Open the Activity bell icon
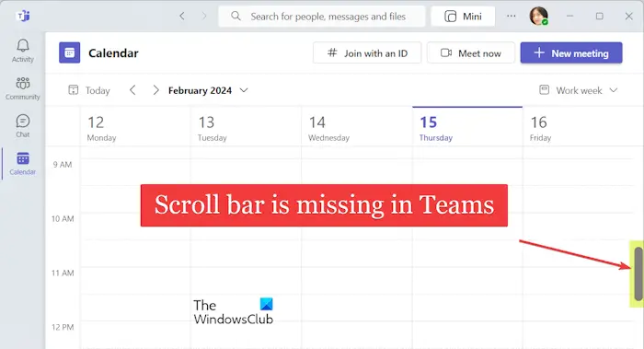Viewport: 644px width, 349px height. (23, 46)
